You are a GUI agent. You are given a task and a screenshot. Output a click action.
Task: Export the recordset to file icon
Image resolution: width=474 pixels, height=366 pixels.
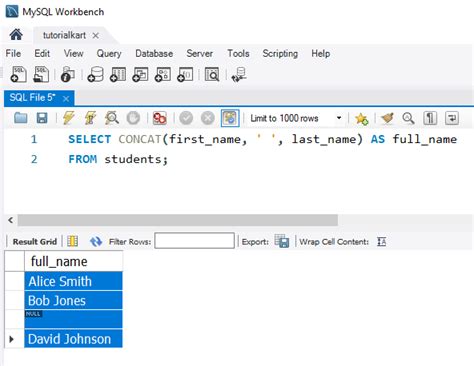coord(282,241)
